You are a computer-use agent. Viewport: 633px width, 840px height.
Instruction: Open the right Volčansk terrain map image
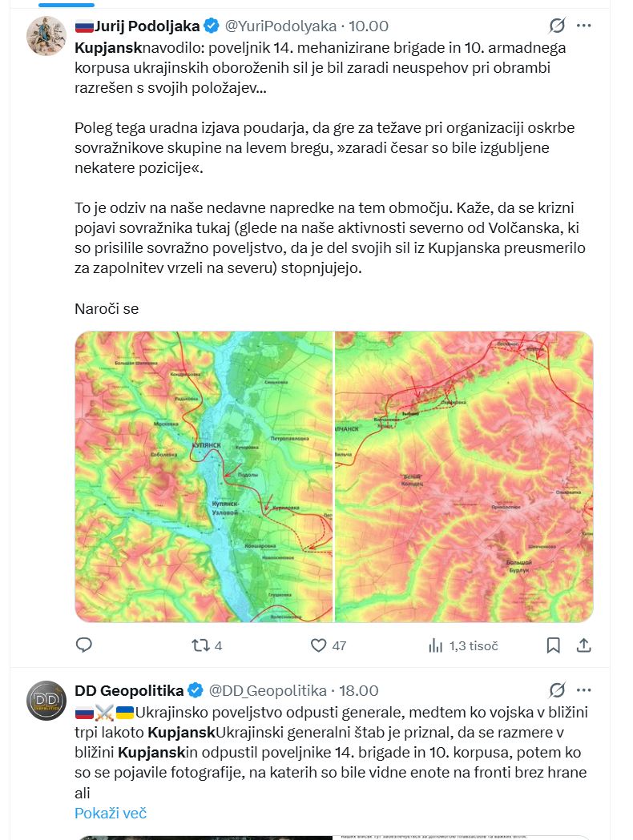pyautogui.click(x=464, y=476)
